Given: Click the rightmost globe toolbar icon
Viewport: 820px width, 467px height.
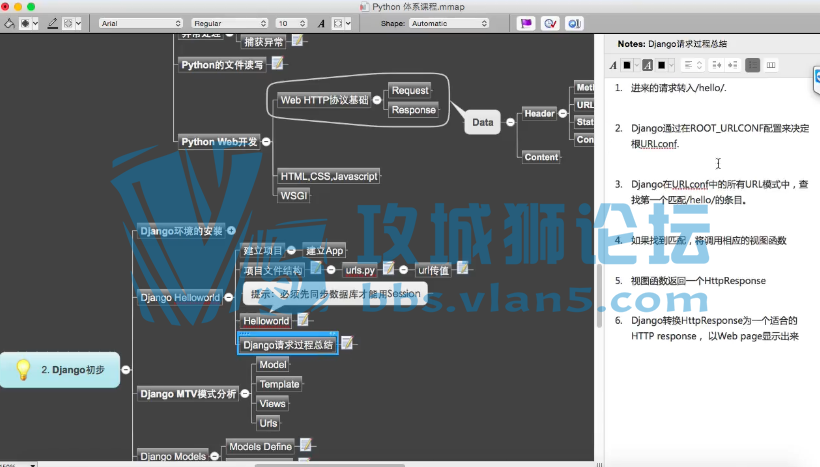Looking at the screenshot, I should point(574,24).
